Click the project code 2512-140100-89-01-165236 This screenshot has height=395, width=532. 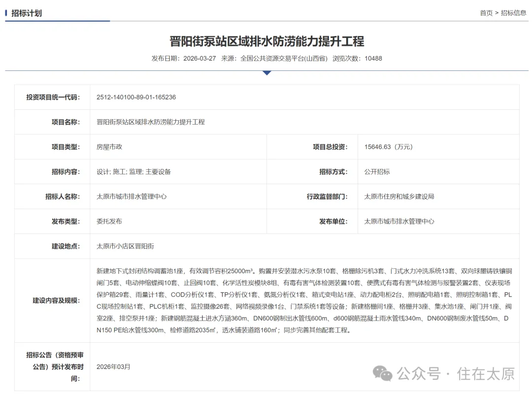tap(136, 97)
